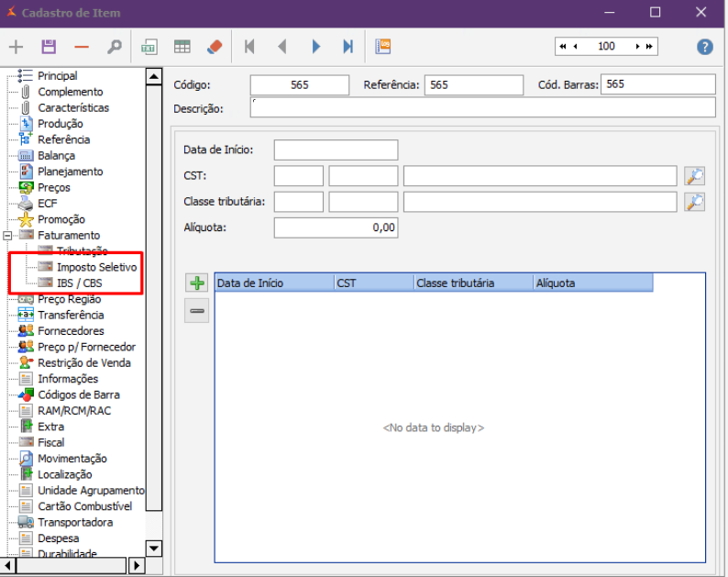The image size is (728, 577).
Task: Open Cartão Combustível section
Action: click(x=85, y=506)
